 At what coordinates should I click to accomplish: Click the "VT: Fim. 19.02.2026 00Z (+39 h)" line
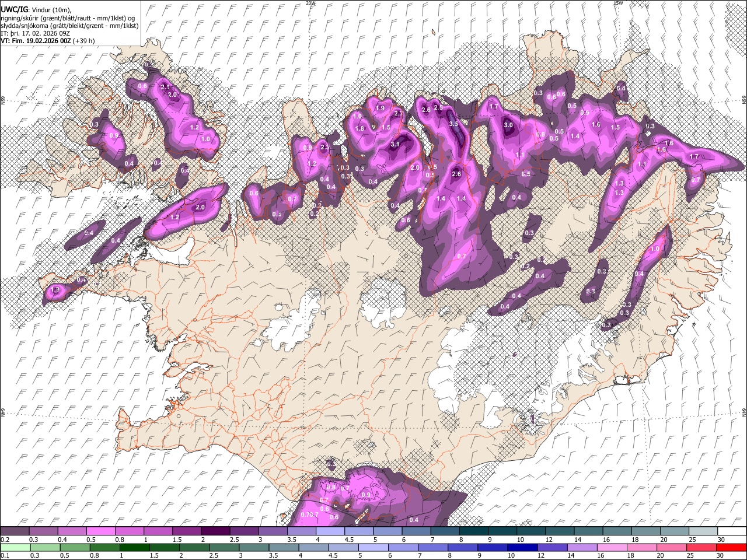(48, 41)
